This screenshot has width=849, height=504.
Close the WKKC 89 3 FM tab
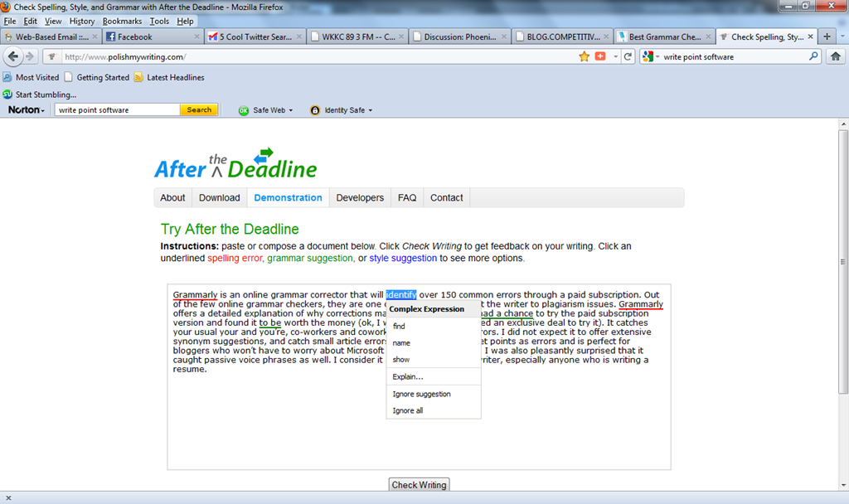coord(400,36)
